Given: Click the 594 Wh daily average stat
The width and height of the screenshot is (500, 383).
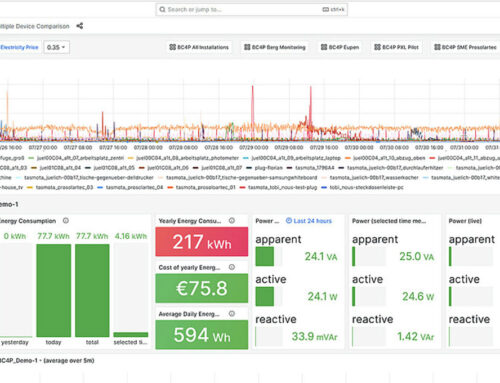Looking at the screenshot, I should [x=202, y=335].
